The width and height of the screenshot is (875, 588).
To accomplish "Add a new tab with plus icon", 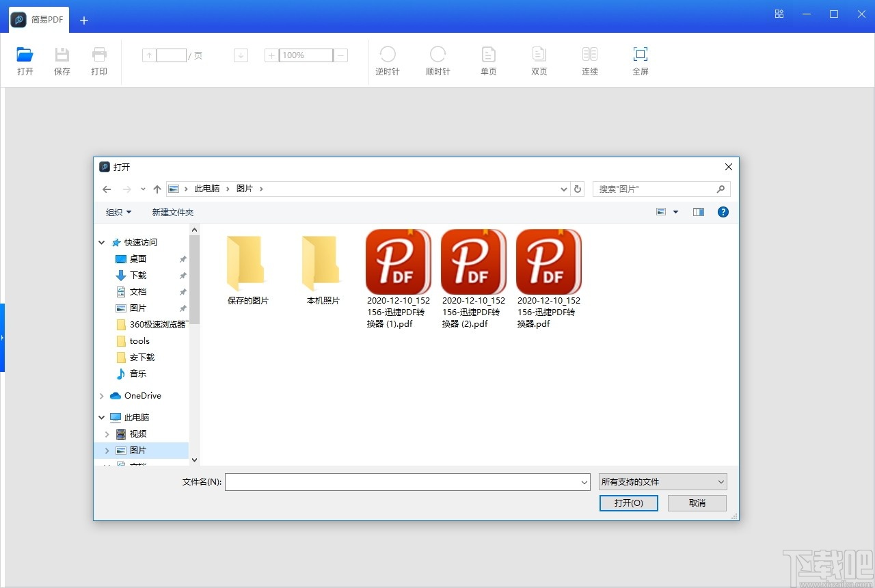I will [x=84, y=21].
